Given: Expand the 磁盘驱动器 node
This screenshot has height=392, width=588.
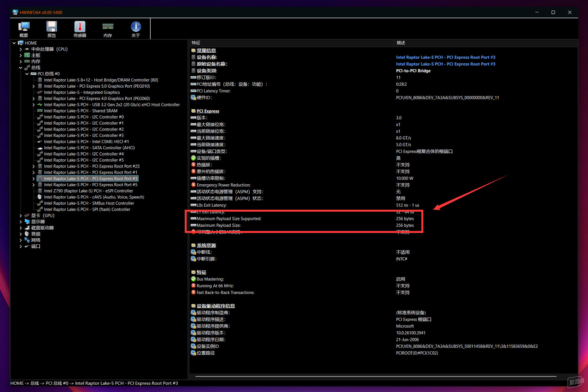Looking at the screenshot, I should tap(21, 228).
